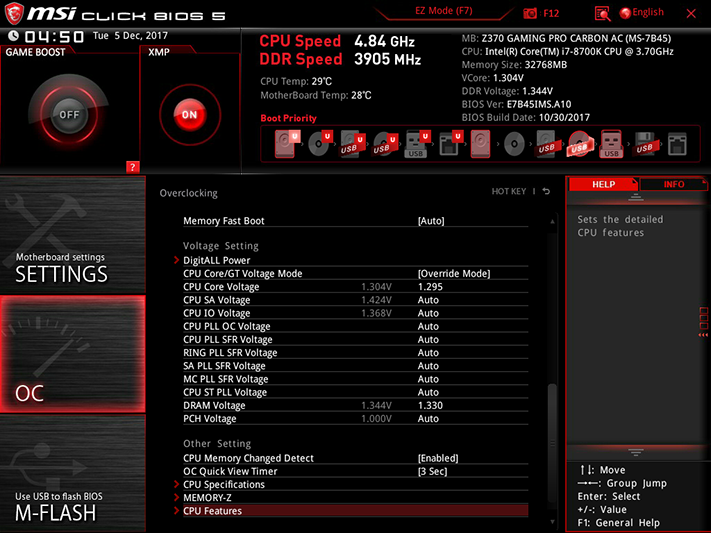Screen dimensions: 711x533
Task: Change OC Quick View Timer [3 Sec] value
Action: click(x=433, y=471)
